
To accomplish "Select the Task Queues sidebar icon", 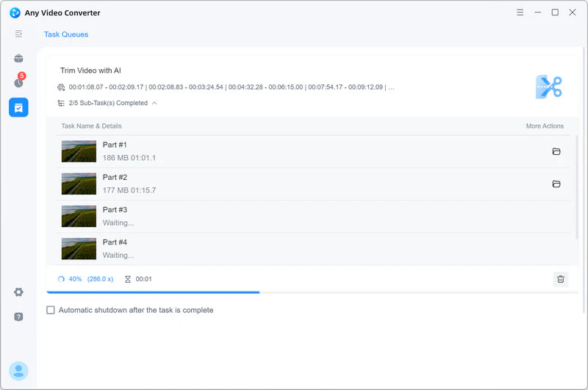I will coord(18,107).
